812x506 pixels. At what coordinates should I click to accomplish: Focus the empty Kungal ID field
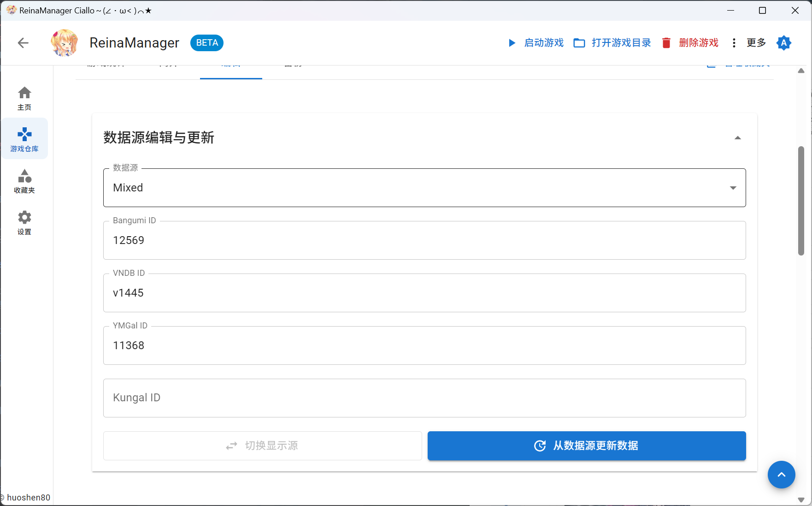[424, 398]
